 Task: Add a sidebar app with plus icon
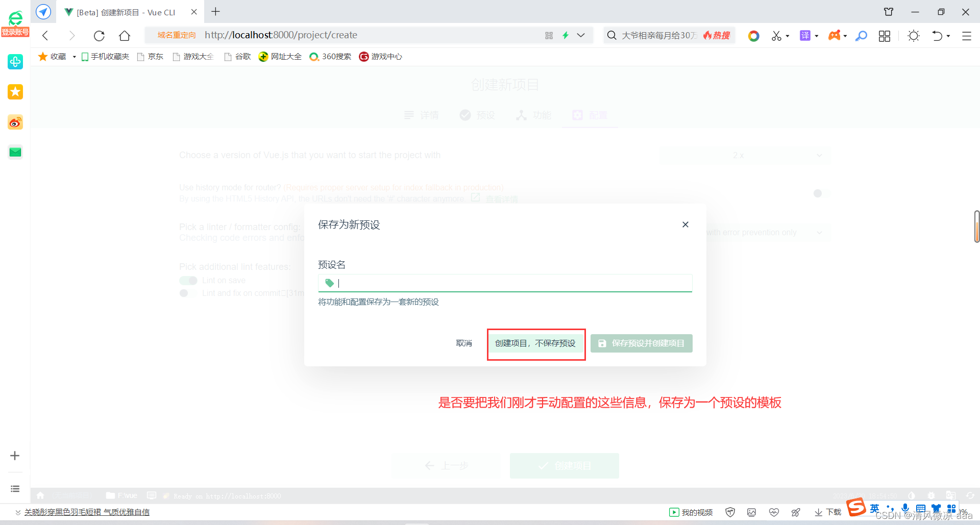15,456
